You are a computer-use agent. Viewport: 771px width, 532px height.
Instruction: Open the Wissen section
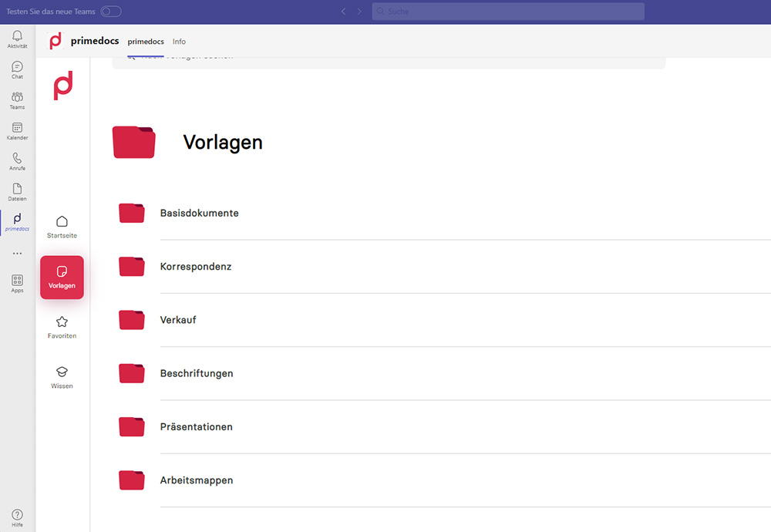(61, 377)
